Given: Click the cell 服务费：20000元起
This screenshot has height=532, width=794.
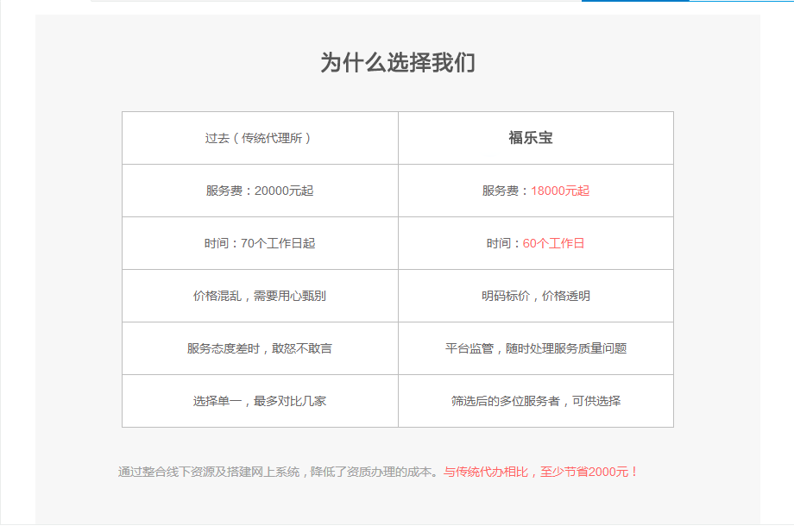Looking at the screenshot, I should point(260,191).
